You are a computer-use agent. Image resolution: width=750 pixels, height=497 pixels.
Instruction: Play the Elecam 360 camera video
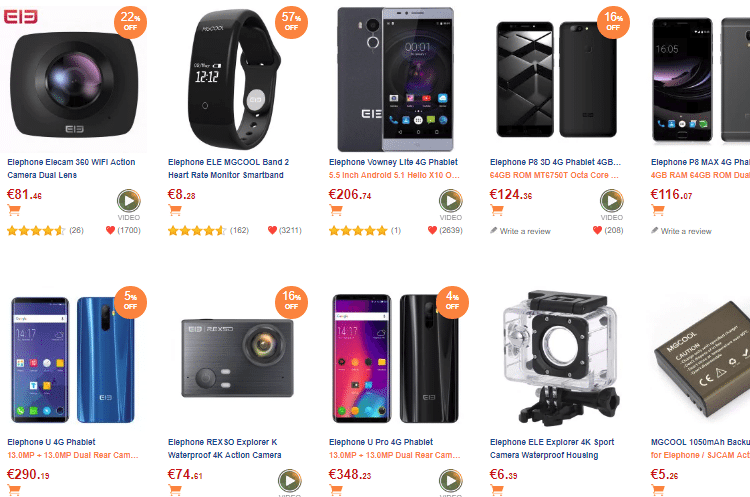[129, 201]
